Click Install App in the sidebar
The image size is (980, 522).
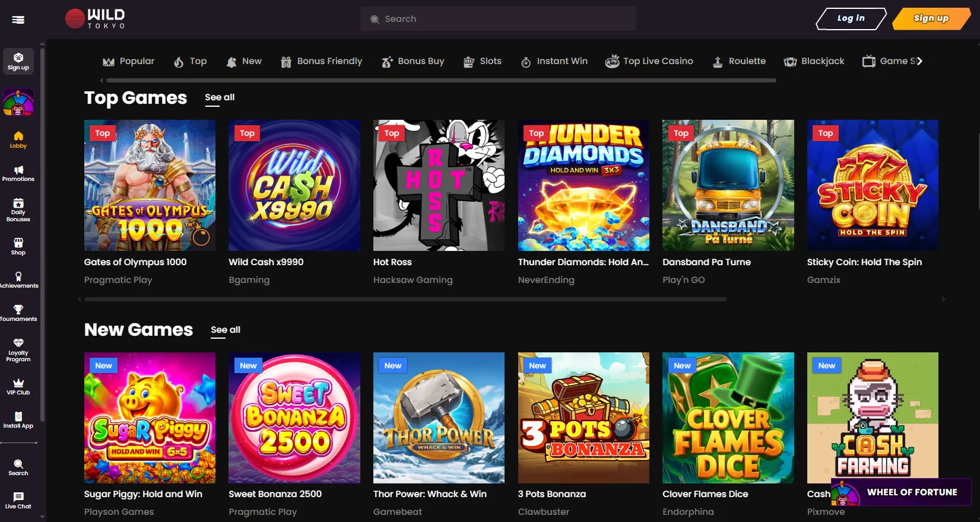[x=18, y=420]
